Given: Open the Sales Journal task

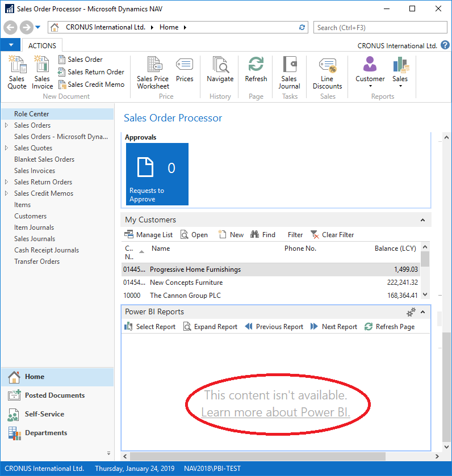Looking at the screenshot, I should pos(289,73).
